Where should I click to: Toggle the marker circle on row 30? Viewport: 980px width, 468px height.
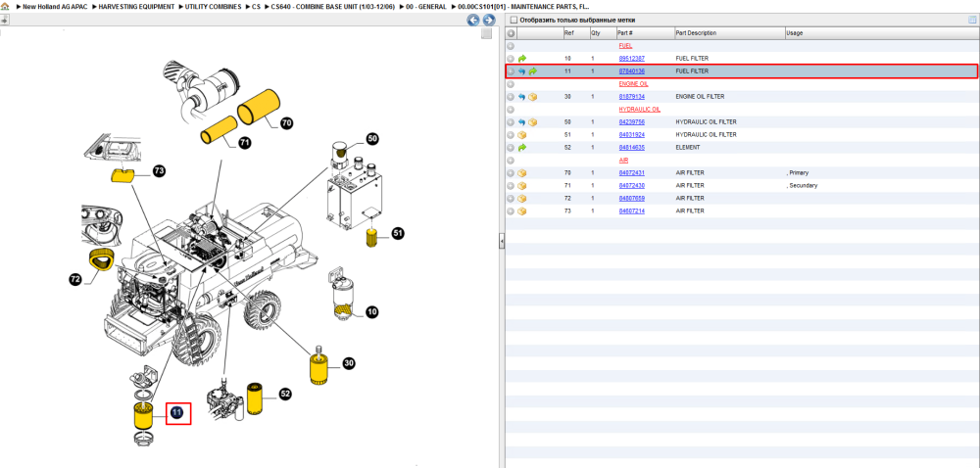(511, 97)
